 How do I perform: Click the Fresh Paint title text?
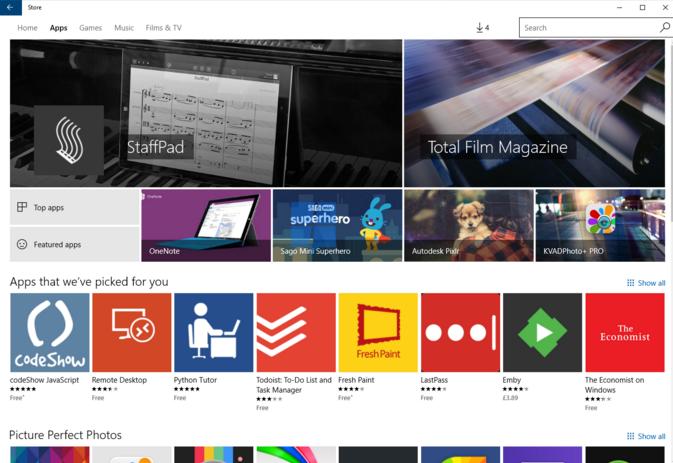(x=356, y=380)
